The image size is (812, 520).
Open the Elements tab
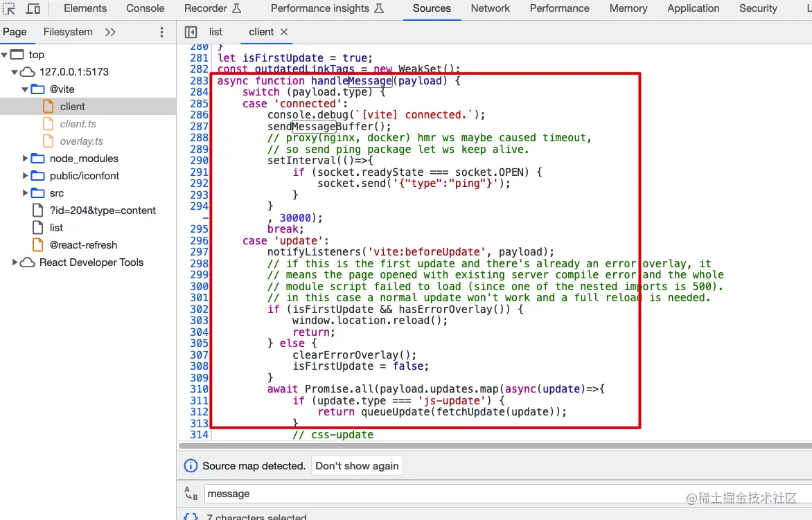[x=85, y=8]
